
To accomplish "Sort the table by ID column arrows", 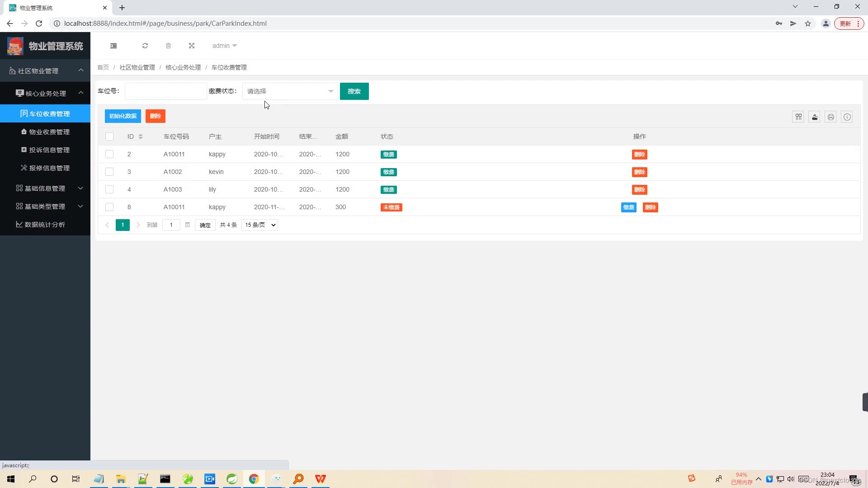I will [141, 136].
